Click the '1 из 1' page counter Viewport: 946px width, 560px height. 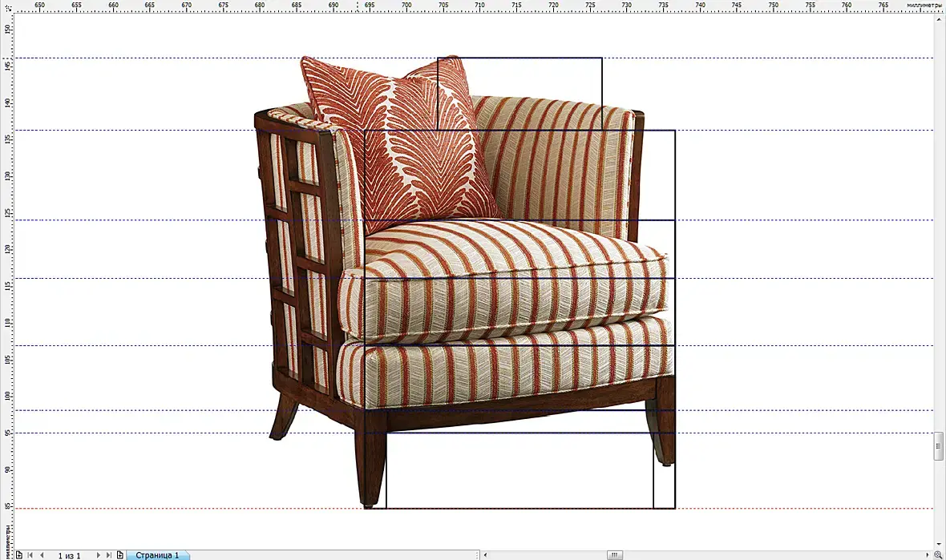coord(70,556)
